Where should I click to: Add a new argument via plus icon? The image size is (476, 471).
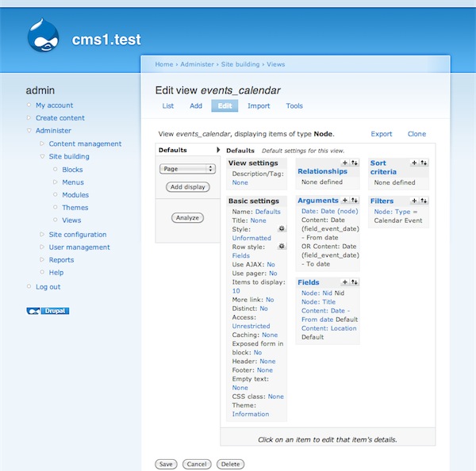(344, 201)
